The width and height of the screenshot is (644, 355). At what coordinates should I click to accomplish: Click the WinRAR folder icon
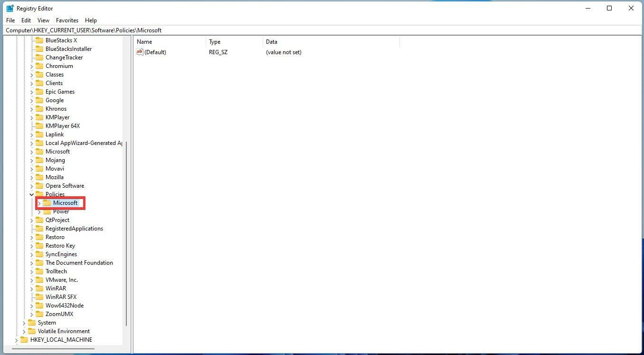pyautogui.click(x=40, y=288)
